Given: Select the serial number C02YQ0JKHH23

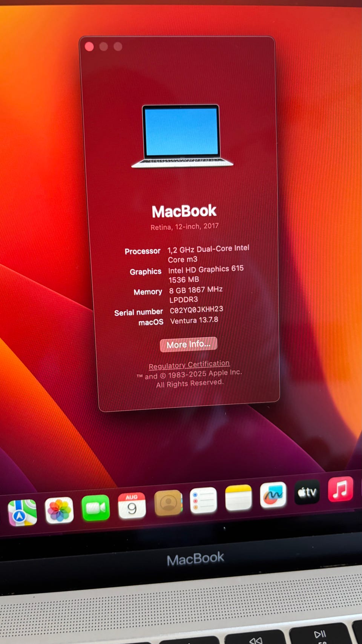Looking at the screenshot, I should pos(196,310).
